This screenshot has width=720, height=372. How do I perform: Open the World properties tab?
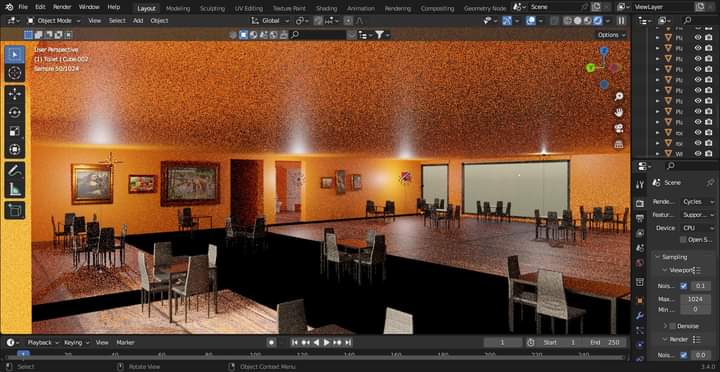coord(640,263)
